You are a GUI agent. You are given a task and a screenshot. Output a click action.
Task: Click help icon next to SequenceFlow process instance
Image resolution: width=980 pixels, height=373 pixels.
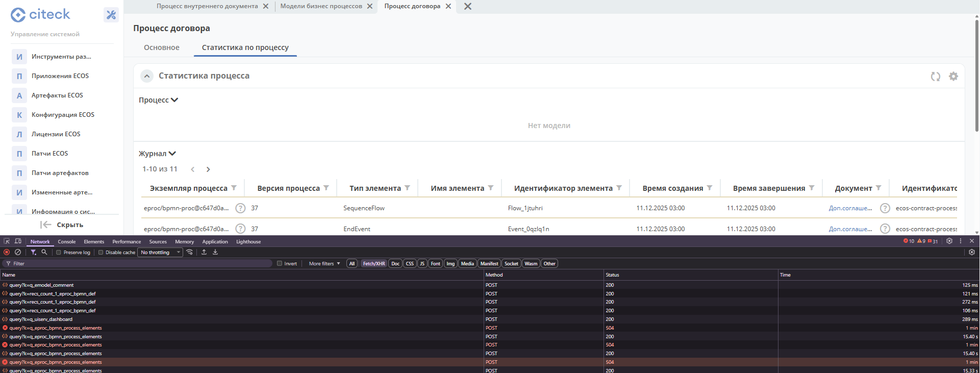click(240, 208)
